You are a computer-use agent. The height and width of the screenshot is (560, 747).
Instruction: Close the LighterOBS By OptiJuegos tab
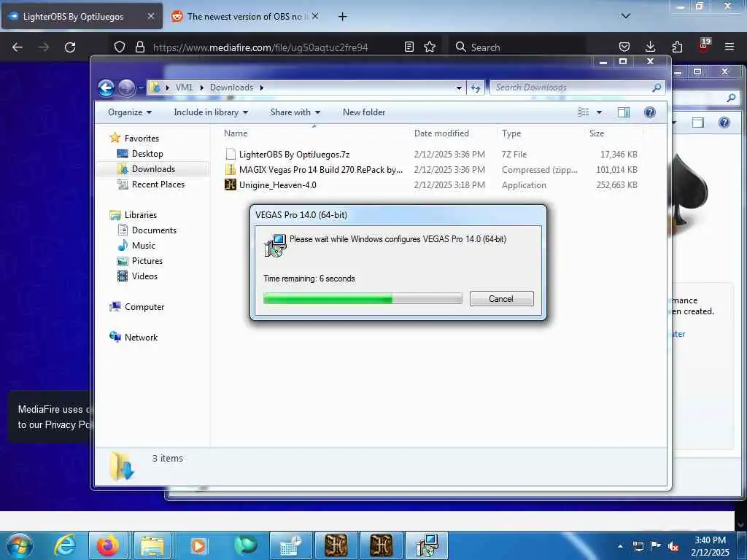(x=150, y=16)
